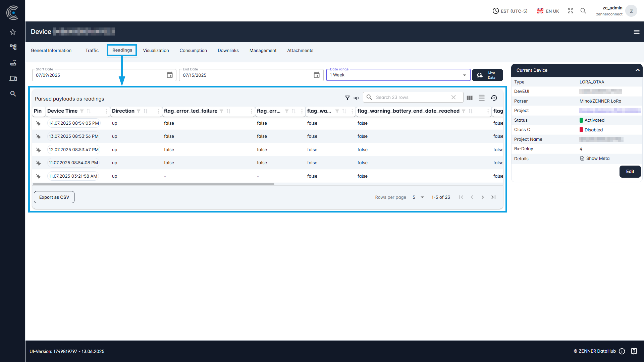
Task: Pin the 14.07.2025 reading row
Action: coord(39,123)
